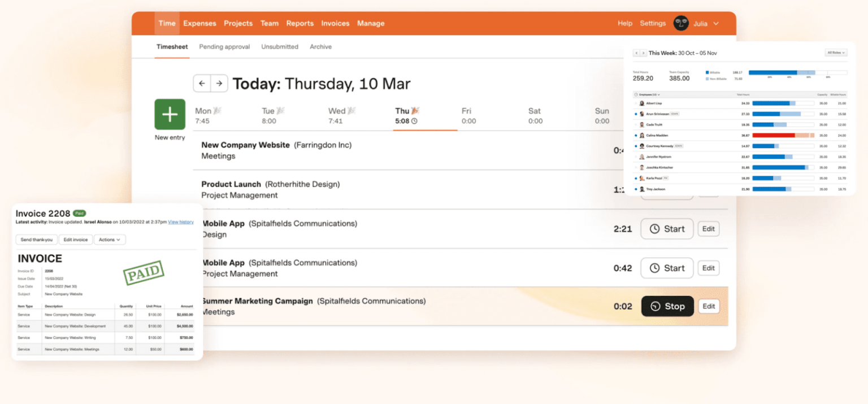The height and width of the screenshot is (404, 868).
Task: Open the Expenses section in the navigation
Action: (x=199, y=23)
